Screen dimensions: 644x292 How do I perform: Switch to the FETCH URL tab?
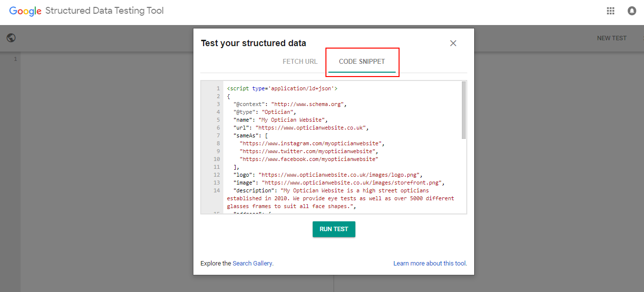point(300,61)
